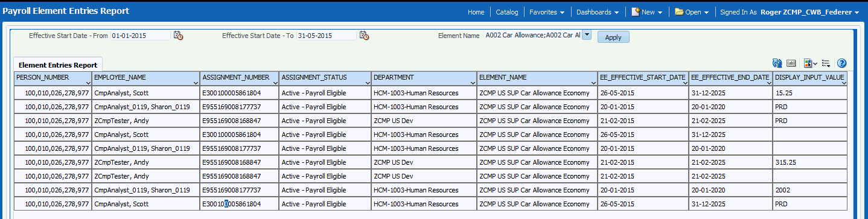This screenshot has width=868, height=219.
Task: Click the Effective Start Date From field
Action: pyautogui.click(x=141, y=36)
